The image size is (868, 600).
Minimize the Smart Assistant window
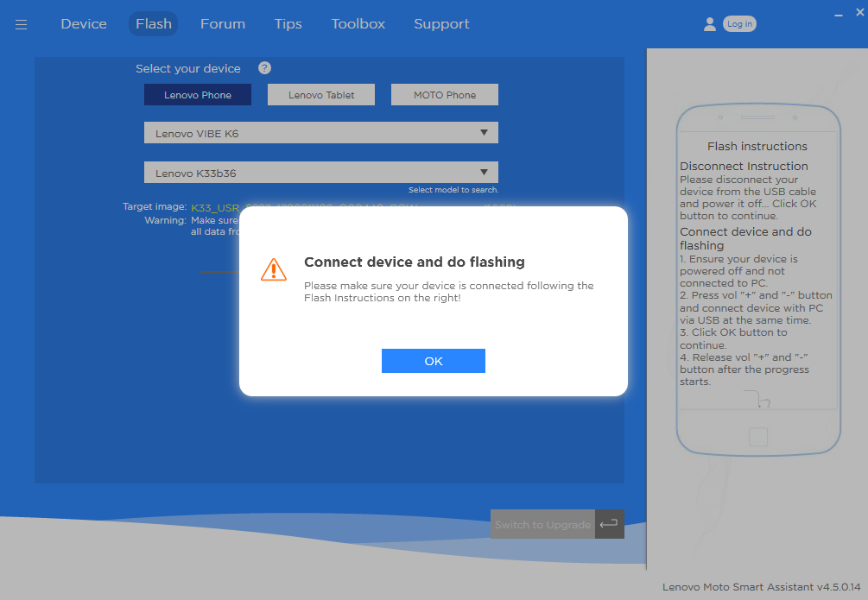838,15
